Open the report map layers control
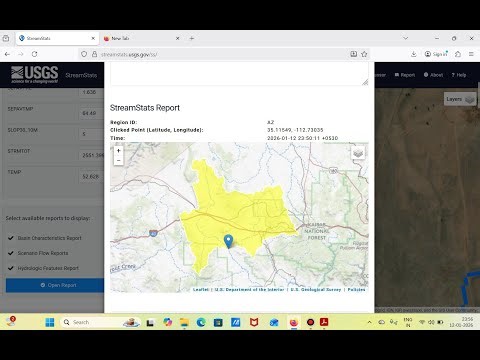 (358, 153)
